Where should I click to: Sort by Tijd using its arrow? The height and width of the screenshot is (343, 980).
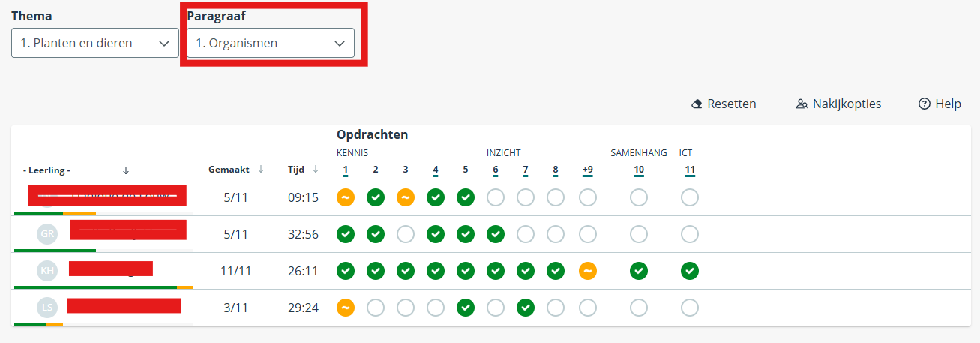316,170
